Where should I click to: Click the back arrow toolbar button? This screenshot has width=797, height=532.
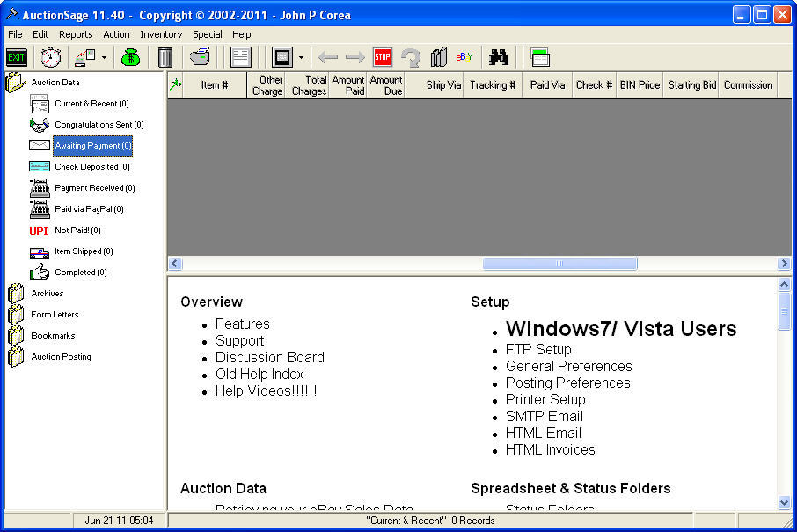(x=328, y=57)
